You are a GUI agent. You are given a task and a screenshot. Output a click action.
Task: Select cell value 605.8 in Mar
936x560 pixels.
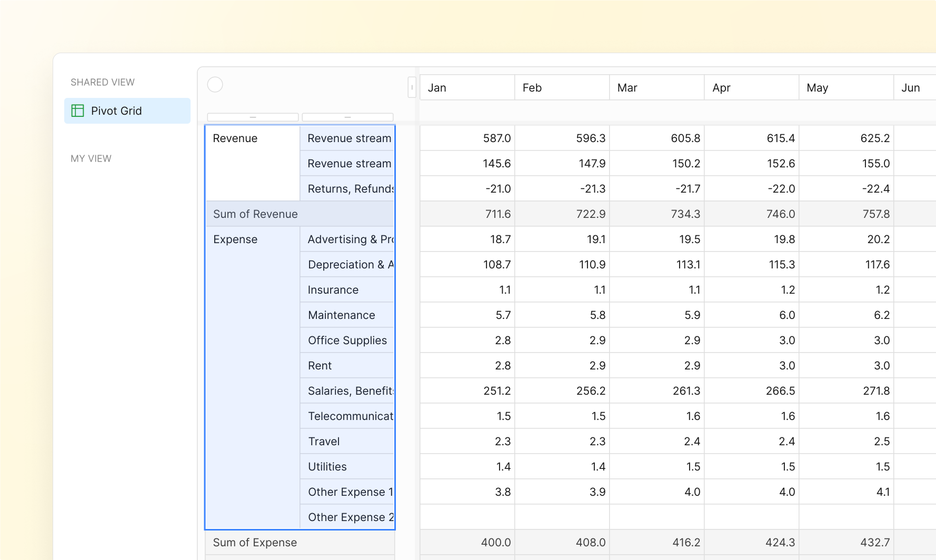656,138
